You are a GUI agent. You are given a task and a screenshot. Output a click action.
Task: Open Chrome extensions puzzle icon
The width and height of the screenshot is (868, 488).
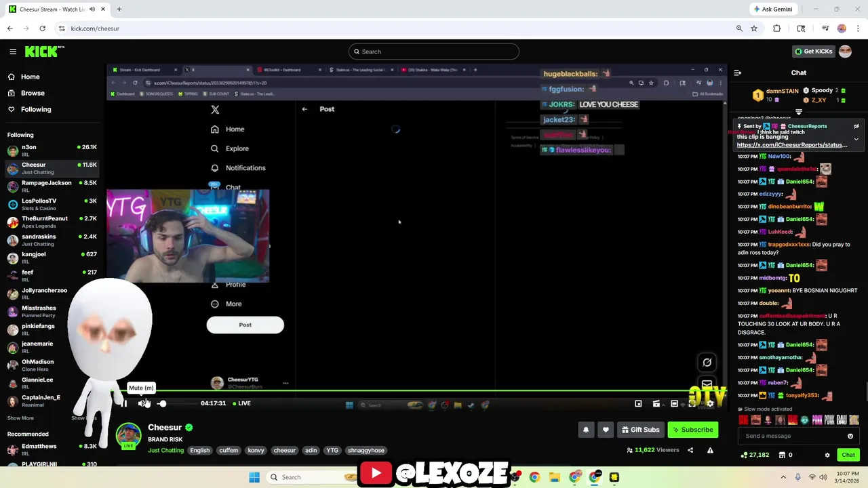[x=777, y=28]
